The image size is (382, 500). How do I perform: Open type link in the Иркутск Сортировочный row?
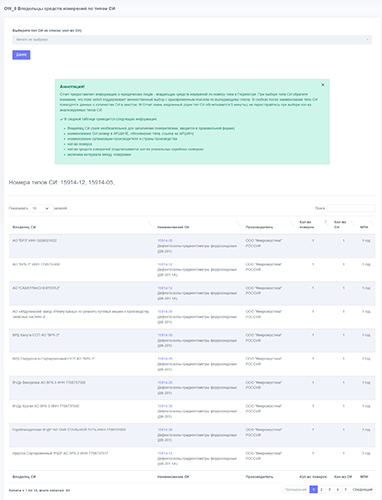[165, 453]
